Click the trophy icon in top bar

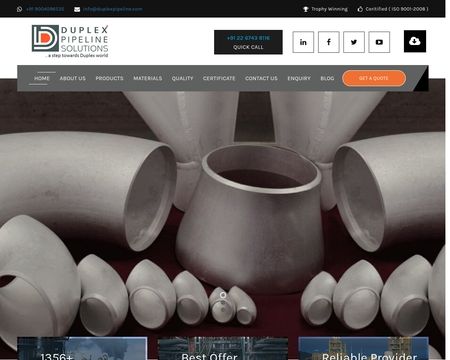click(x=306, y=9)
